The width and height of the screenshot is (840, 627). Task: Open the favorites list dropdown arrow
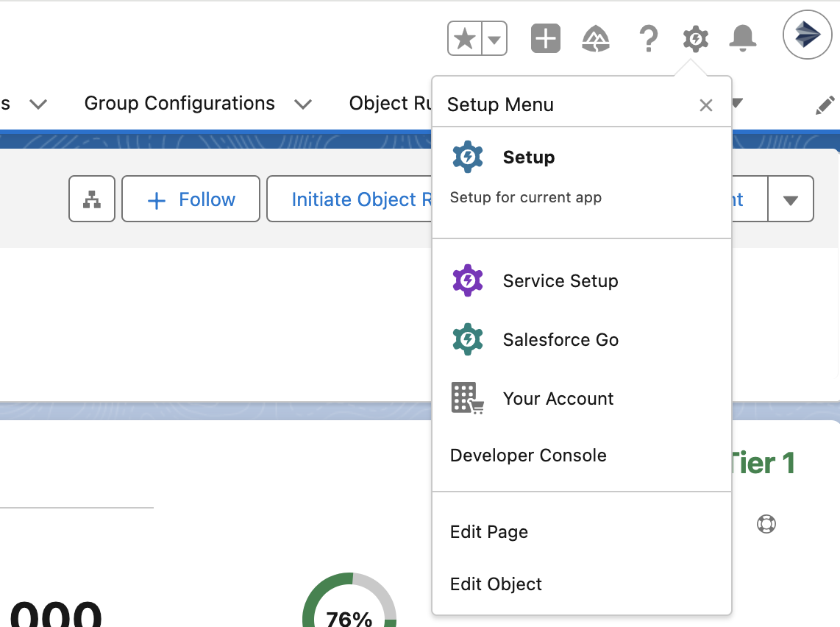tap(494, 38)
